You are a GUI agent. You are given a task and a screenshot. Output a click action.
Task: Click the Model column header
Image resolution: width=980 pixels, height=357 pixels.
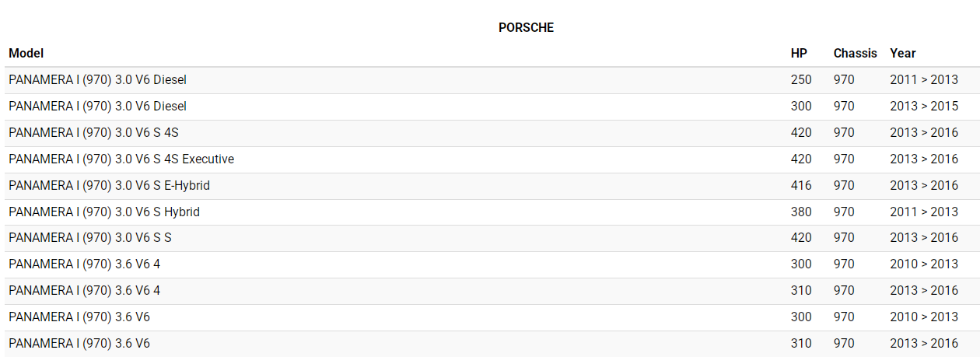pos(26,54)
